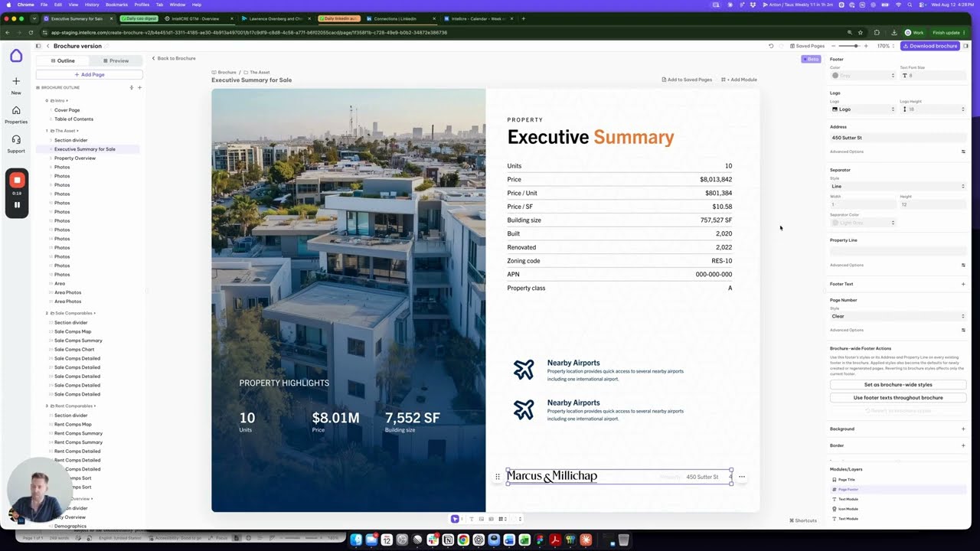This screenshot has width=980, height=551.
Task: Toggle the right panel icon beside Download
Action: pos(965,46)
